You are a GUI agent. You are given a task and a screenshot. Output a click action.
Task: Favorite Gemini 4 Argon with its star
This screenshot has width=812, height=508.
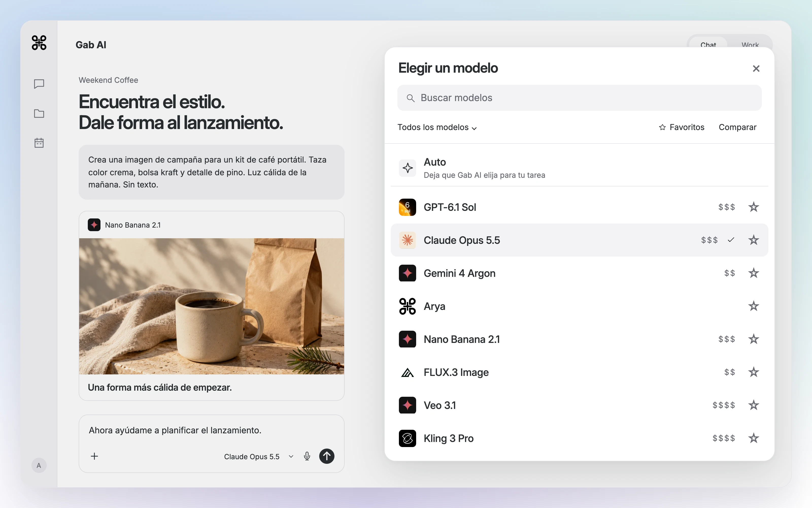[754, 273]
